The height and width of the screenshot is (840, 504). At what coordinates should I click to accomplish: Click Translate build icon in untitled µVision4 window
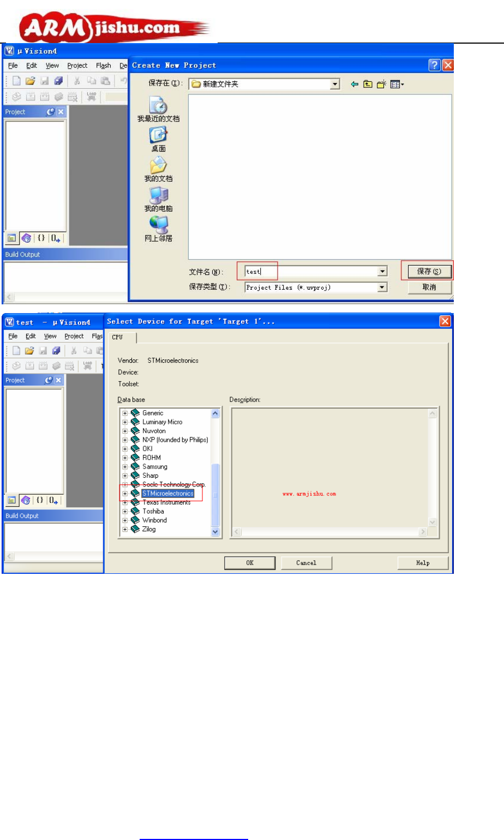pyautogui.click(x=16, y=97)
